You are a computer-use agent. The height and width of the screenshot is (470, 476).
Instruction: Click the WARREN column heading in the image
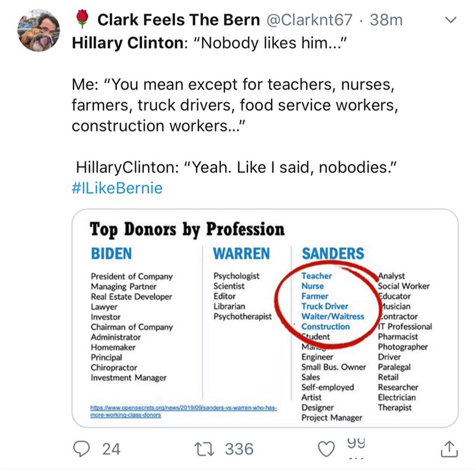(241, 253)
